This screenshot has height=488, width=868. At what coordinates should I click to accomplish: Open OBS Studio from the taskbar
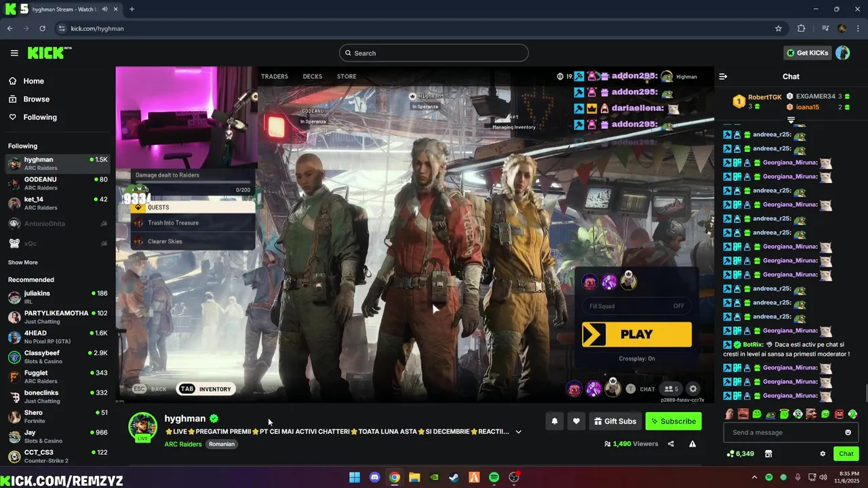point(514,477)
